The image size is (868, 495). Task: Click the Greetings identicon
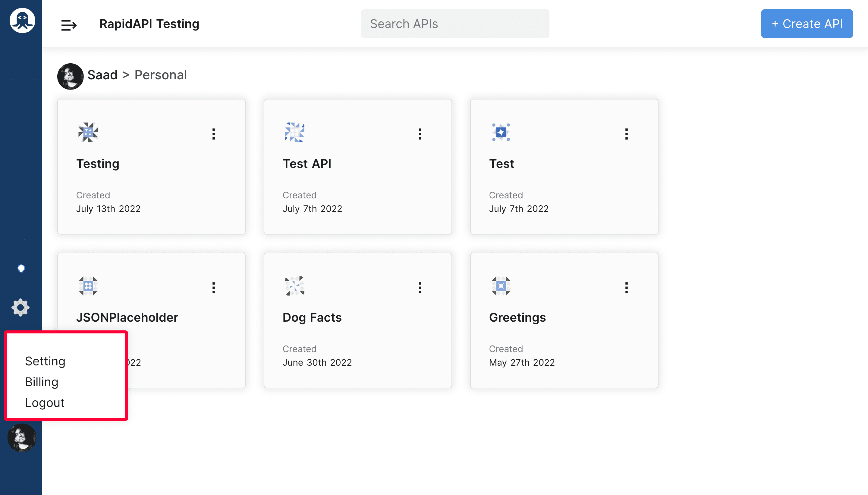pyautogui.click(x=501, y=286)
